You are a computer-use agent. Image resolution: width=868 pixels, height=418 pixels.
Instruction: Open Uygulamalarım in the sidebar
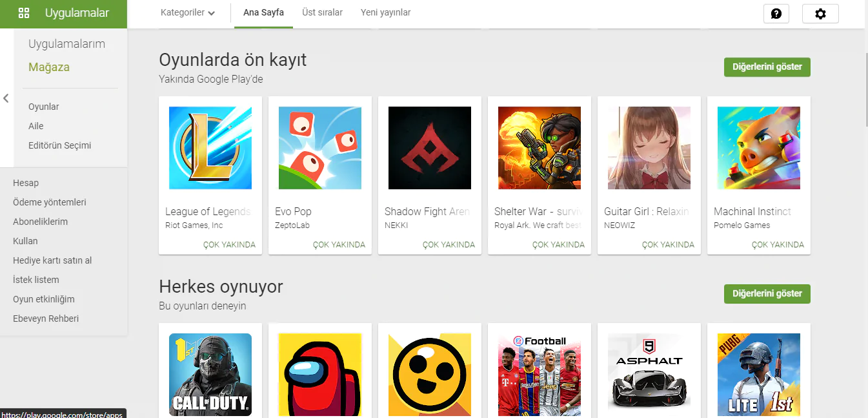[x=66, y=44]
